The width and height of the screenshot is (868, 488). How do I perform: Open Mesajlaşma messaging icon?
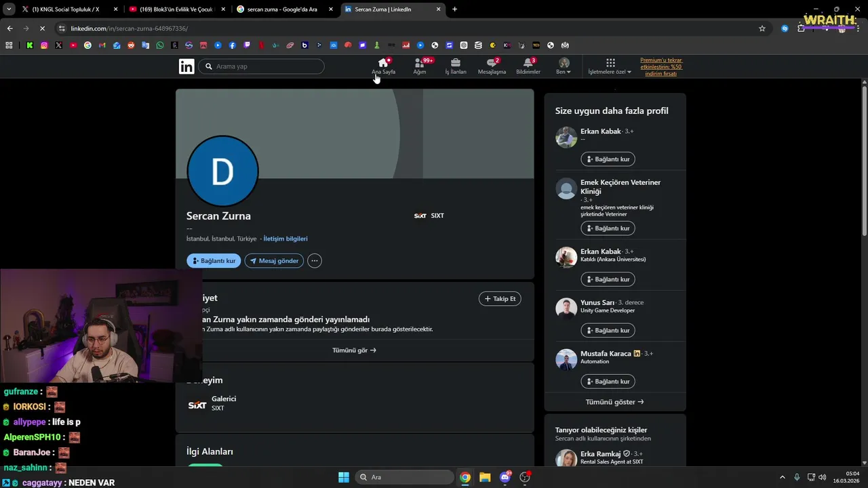(x=492, y=66)
